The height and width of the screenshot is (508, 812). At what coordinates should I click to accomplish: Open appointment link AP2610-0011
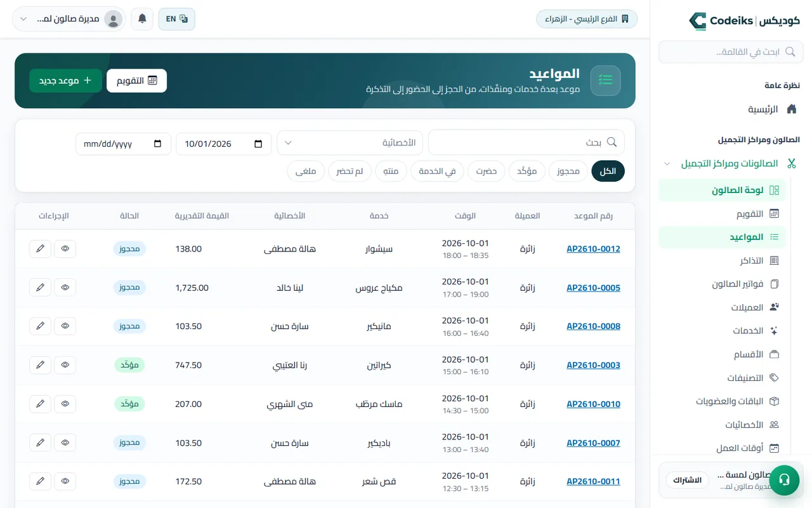pyautogui.click(x=593, y=481)
